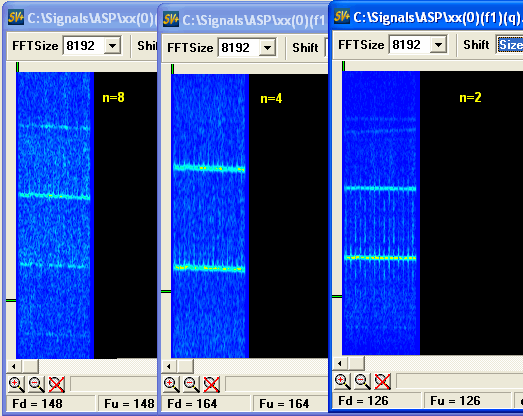The width and height of the screenshot is (523, 416).
Task: Reset zoom with crossed magnifier in n=8 window
Action: click(57, 384)
